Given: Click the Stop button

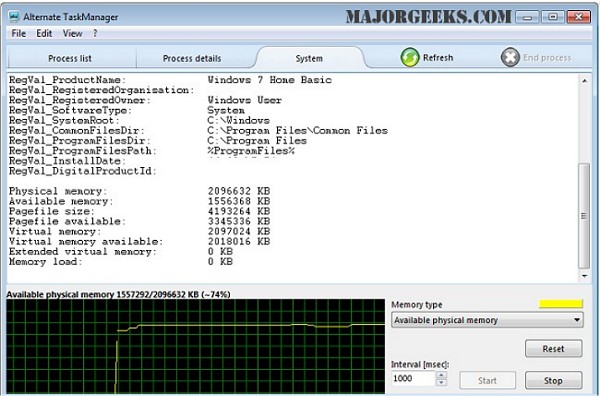Looking at the screenshot, I should click(553, 380).
